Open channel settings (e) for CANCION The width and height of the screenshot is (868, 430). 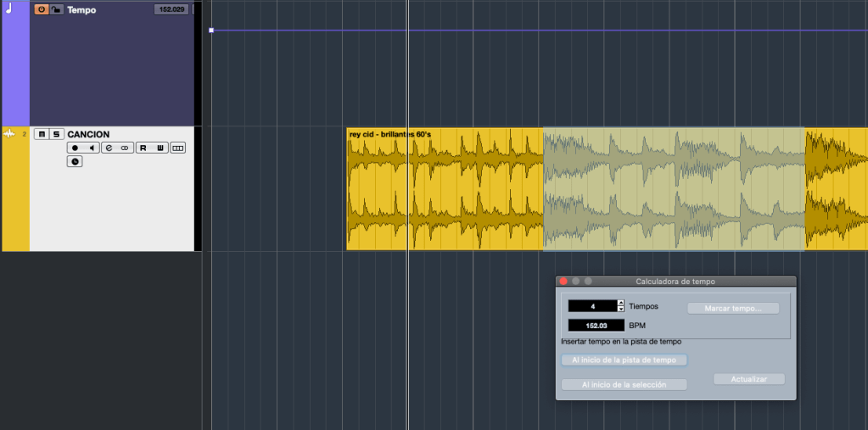click(109, 148)
